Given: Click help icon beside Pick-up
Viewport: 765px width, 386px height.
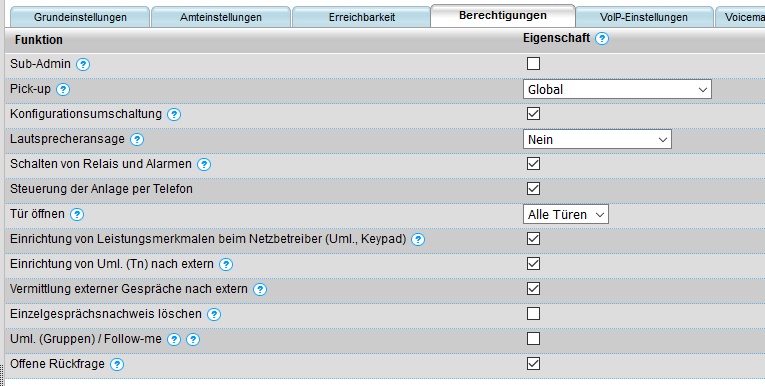Looking at the screenshot, I should click(63, 90).
